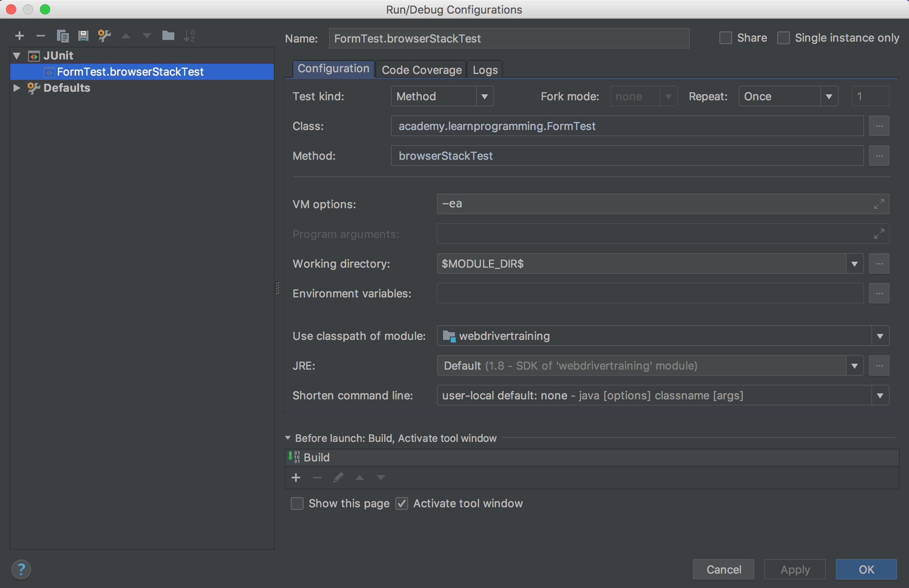Click the copy configuration icon

point(62,36)
